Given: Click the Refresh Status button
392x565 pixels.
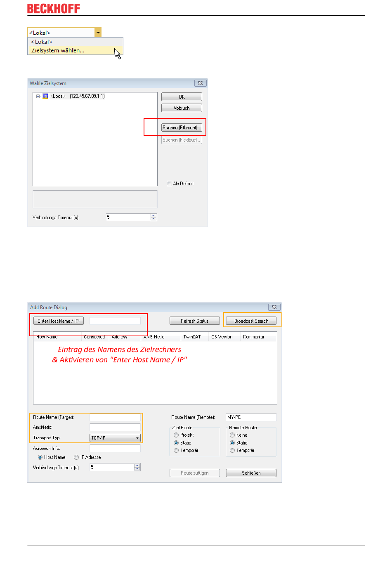Looking at the screenshot, I should point(194,321).
